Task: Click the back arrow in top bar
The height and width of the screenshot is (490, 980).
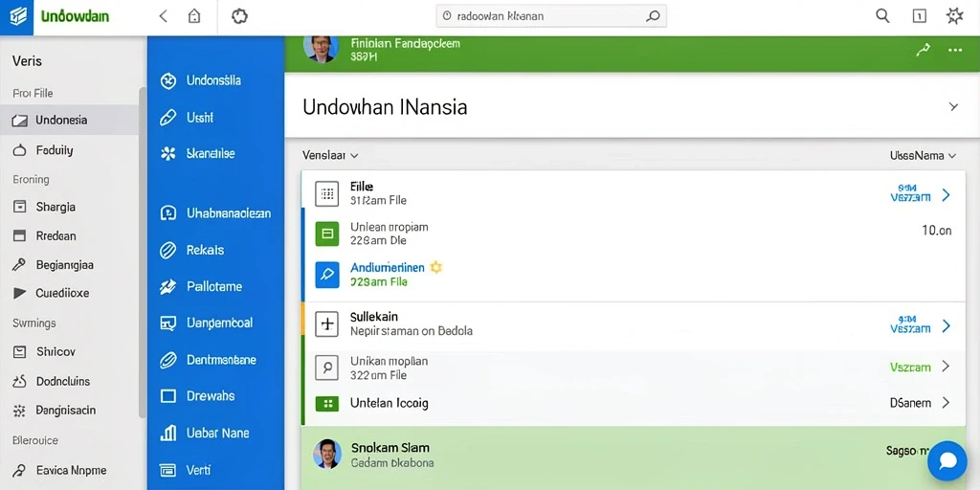Action: [x=163, y=16]
